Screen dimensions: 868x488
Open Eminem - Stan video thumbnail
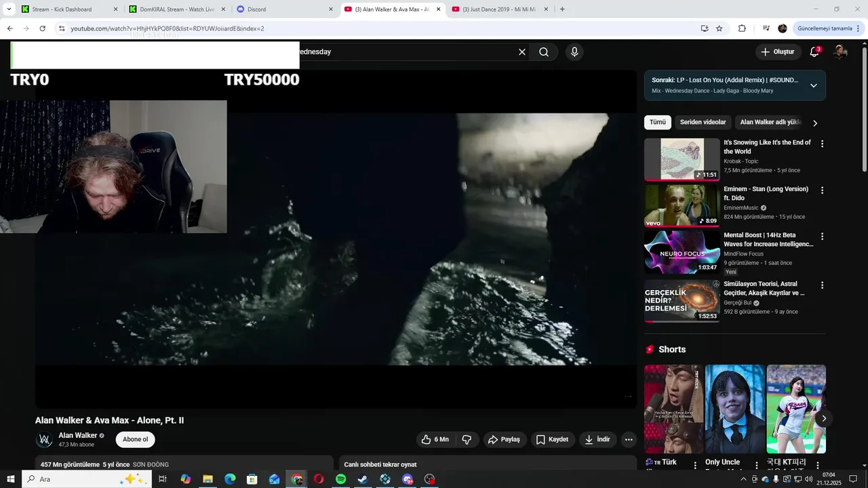(682, 206)
